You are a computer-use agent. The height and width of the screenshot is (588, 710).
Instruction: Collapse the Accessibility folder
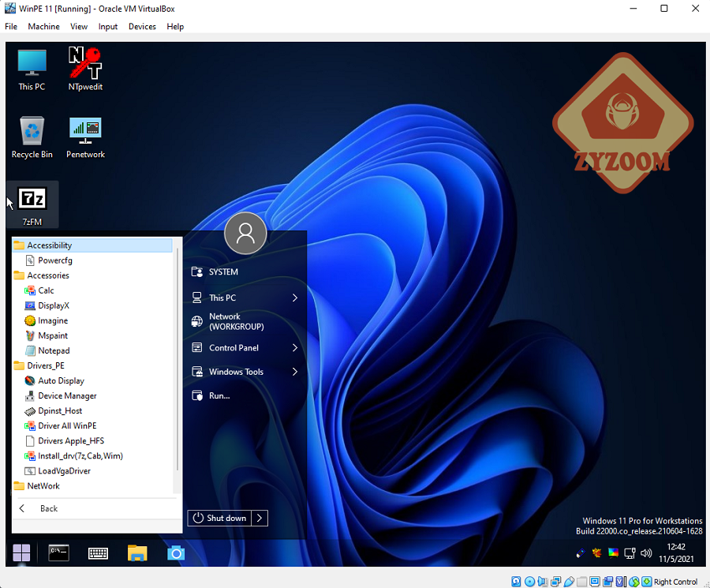click(92, 245)
